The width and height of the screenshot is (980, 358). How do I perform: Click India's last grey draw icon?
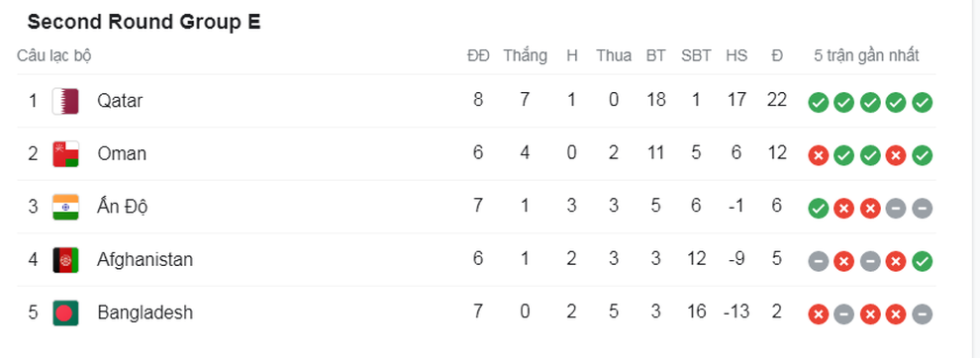pyautogui.click(x=922, y=209)
